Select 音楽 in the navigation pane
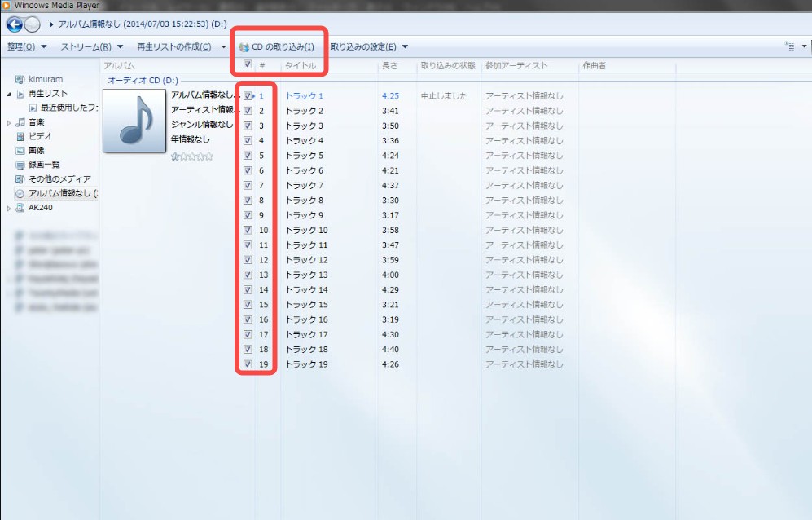This screenshot has width=812, height=520. click(37, 122)
